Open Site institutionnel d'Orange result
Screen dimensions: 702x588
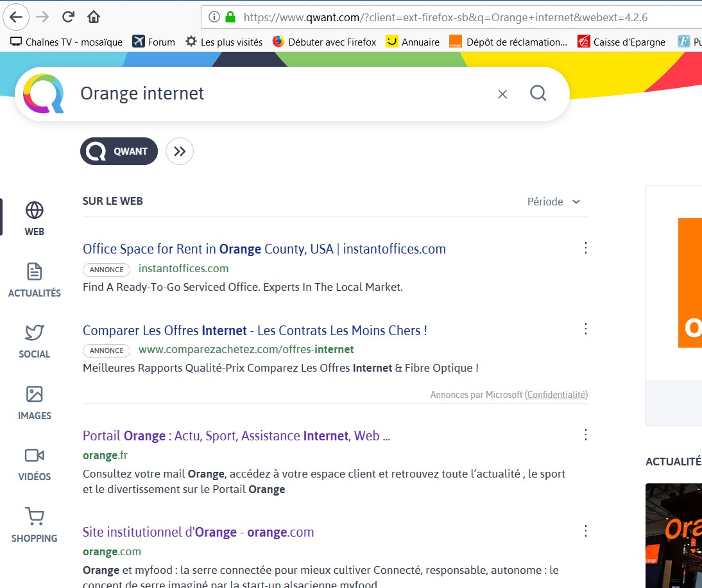198,532
